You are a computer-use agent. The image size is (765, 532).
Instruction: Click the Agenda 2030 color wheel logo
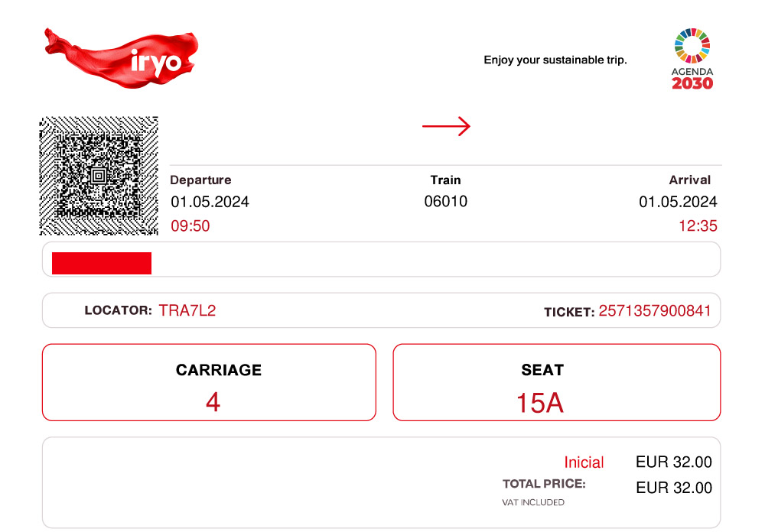pyautogui.click(x=692, y=46)
